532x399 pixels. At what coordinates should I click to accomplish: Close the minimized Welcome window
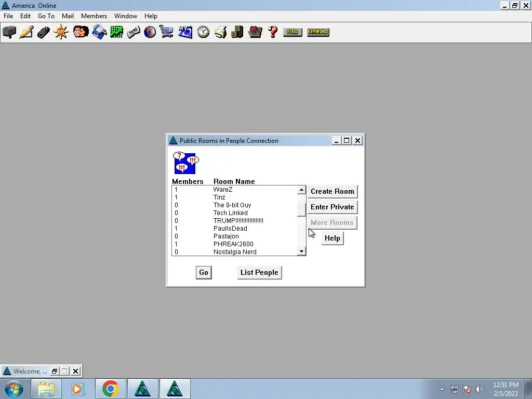76,371
